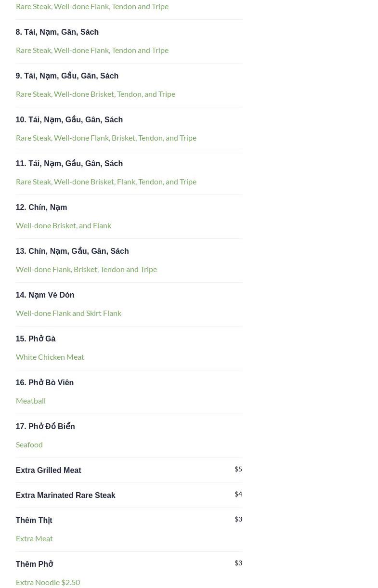Select 13. Chín, Nạm, Gầu, Gân, Sách

72,251
